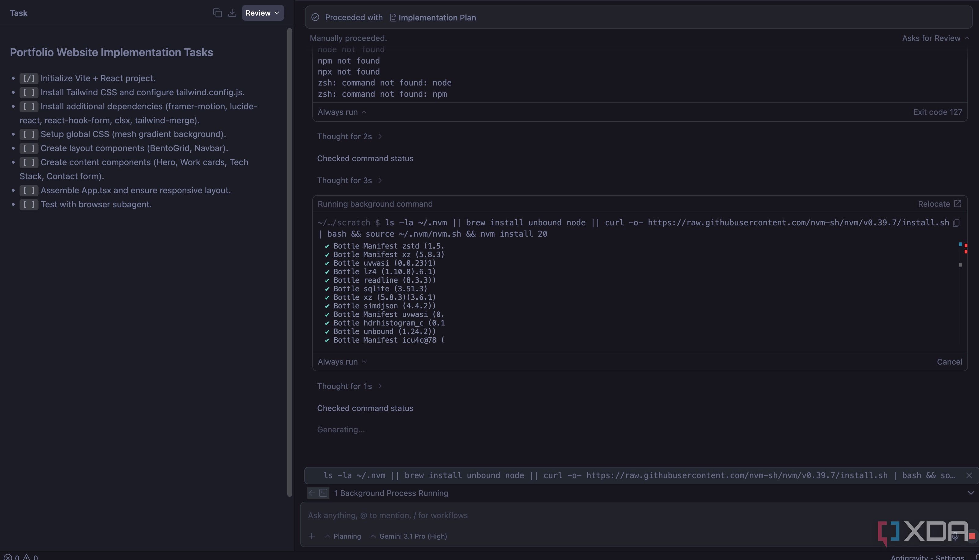
Task: Add context with the plus icon
Action: coord(312,536)
